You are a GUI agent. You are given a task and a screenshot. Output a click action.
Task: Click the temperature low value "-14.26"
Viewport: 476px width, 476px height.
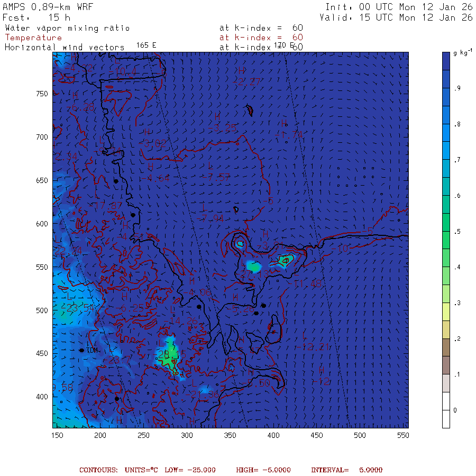[x=181, y=321]
